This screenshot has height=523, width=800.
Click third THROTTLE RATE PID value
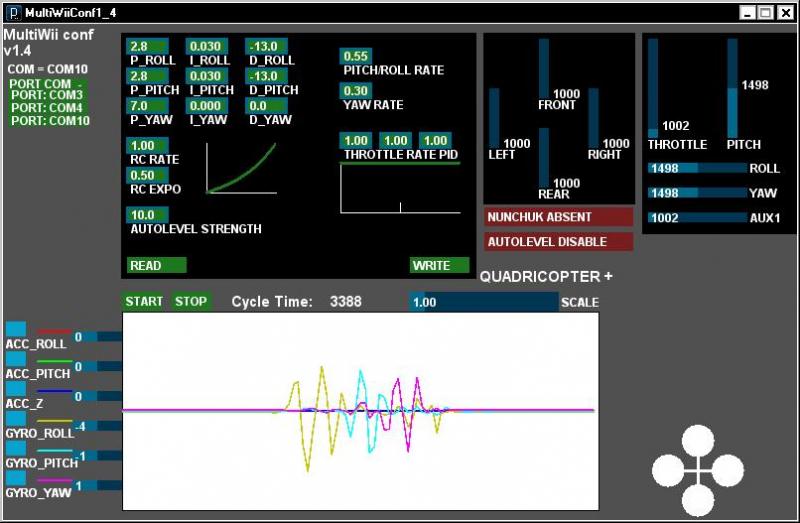pyautogui.click(x=435, y=140)
